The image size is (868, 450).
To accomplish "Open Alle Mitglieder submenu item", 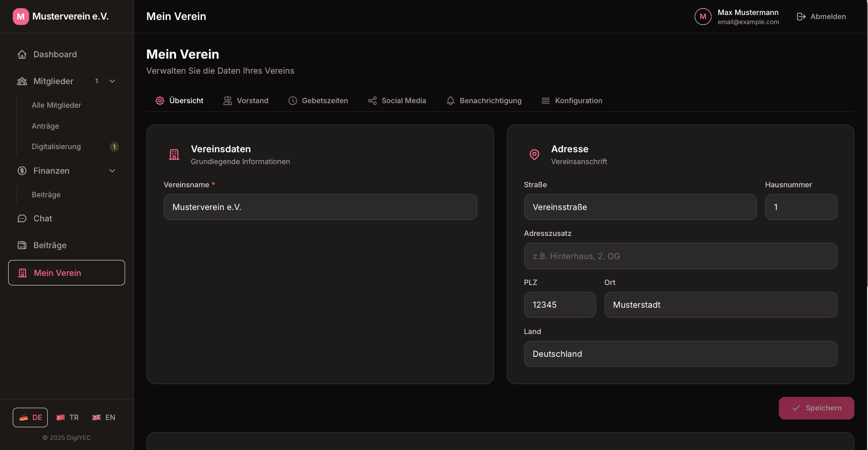I will (x=56, y=105).
